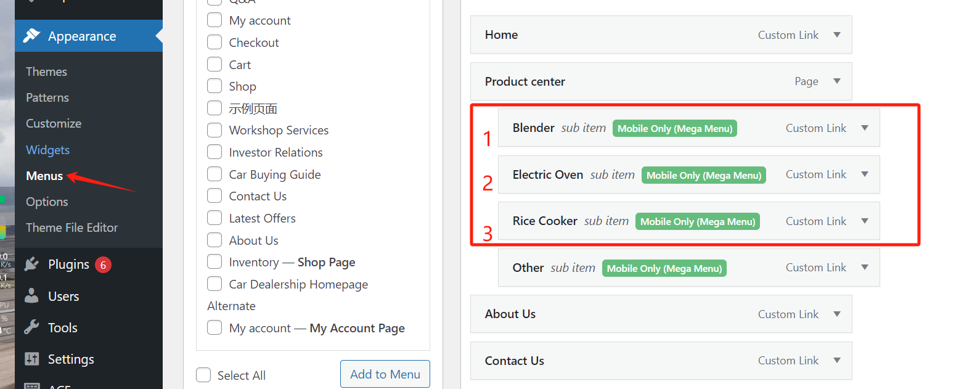The height and width of the screenshot is (389, 980).
Task: Click the Tools wrench icon
Action: [x=31, y=327]
